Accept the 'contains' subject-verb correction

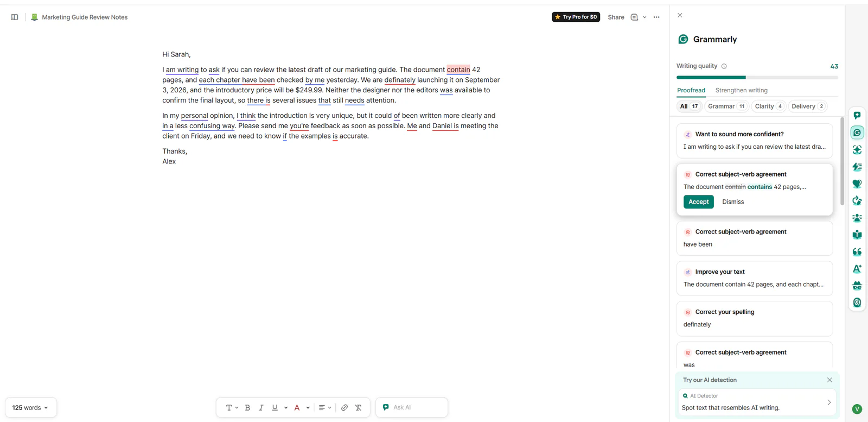click(699, 202)
